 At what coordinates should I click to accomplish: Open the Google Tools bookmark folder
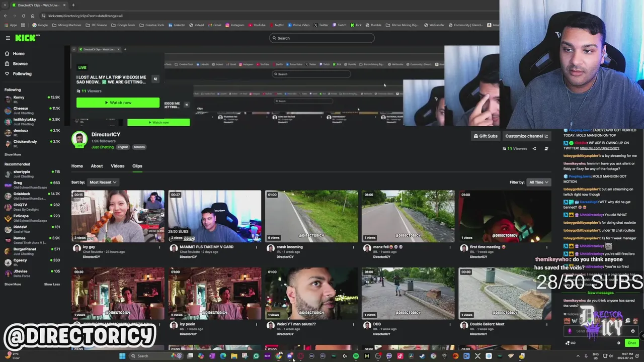(123, 25)
